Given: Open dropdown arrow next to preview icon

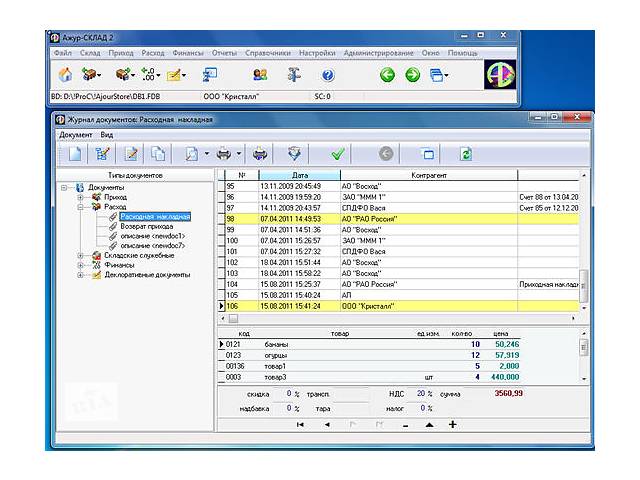Looking at the screenshot, I should tap(207, 154).
